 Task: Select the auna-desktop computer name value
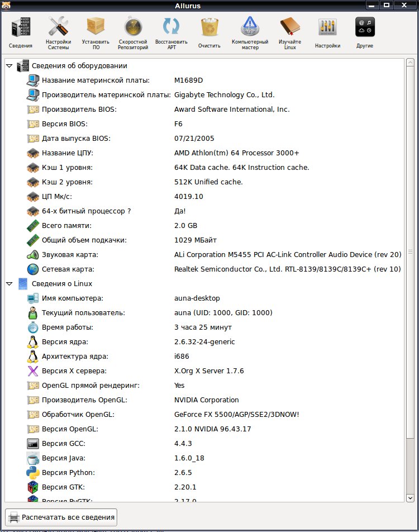click(197, 298)
